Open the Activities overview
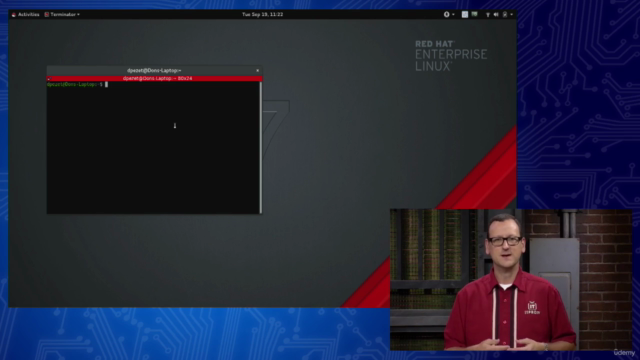The width and height of the screenshot is (640, 360). pos(29,14)
